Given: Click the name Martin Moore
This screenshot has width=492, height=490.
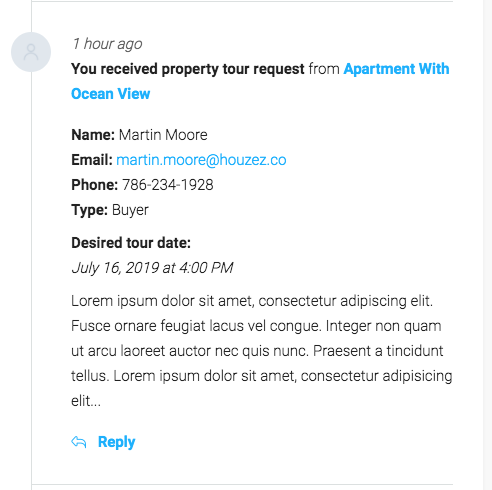Looking at the screenshot, I should click(163, 135).
